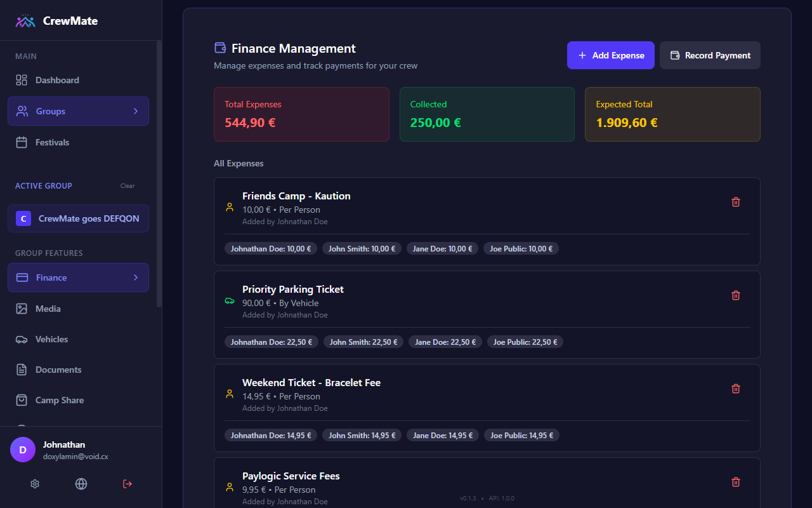This screenshot has height=508, width=812.
Task: Click the Collected 250,00 € card
Action: point(487,114)
